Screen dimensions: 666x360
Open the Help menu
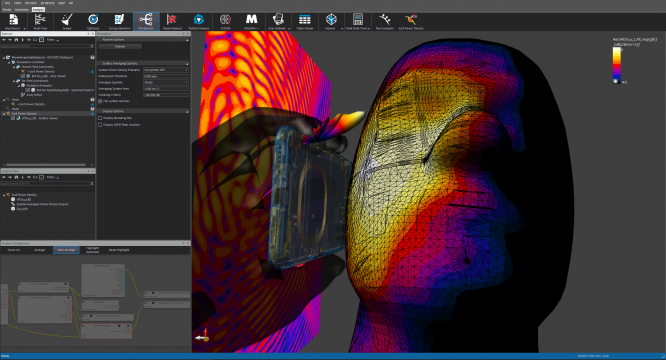(x=62, y=3)
